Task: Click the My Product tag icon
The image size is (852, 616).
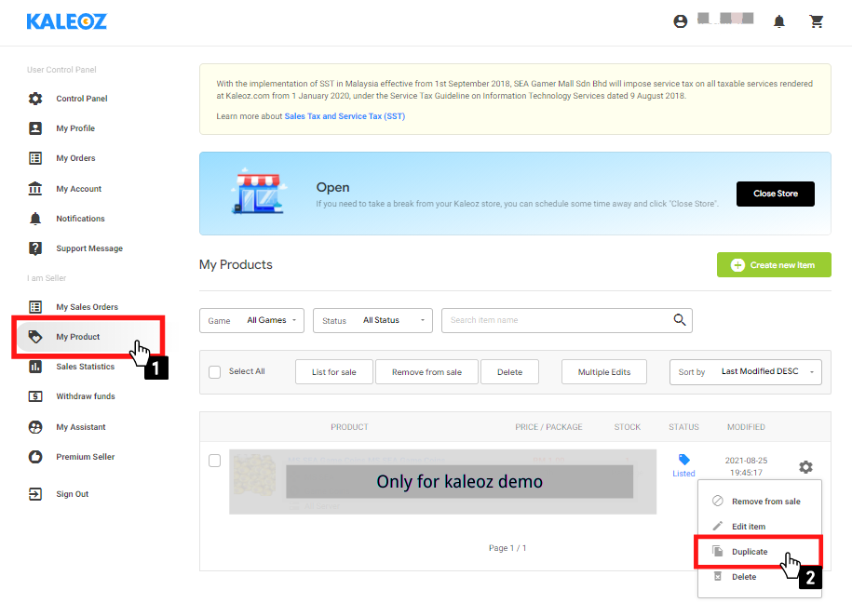Action: [35, 337]
